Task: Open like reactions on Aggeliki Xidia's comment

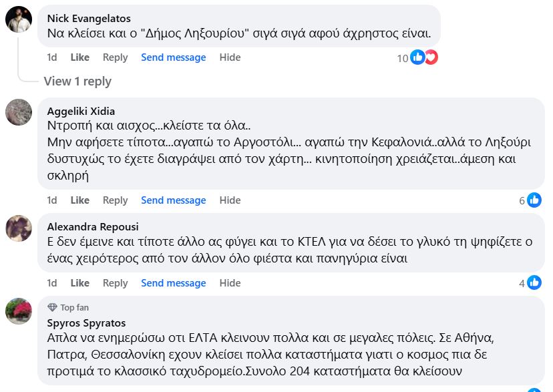Action: (x=534, y=200)
